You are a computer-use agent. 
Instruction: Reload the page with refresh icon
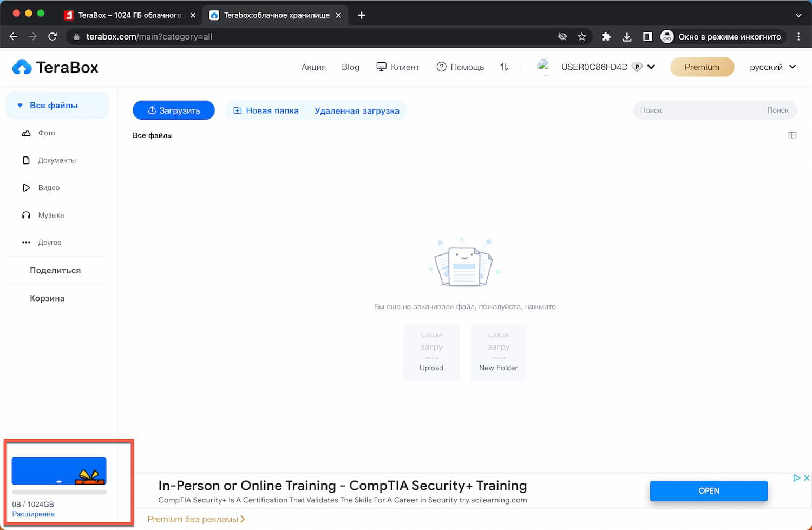coord(53,36)
